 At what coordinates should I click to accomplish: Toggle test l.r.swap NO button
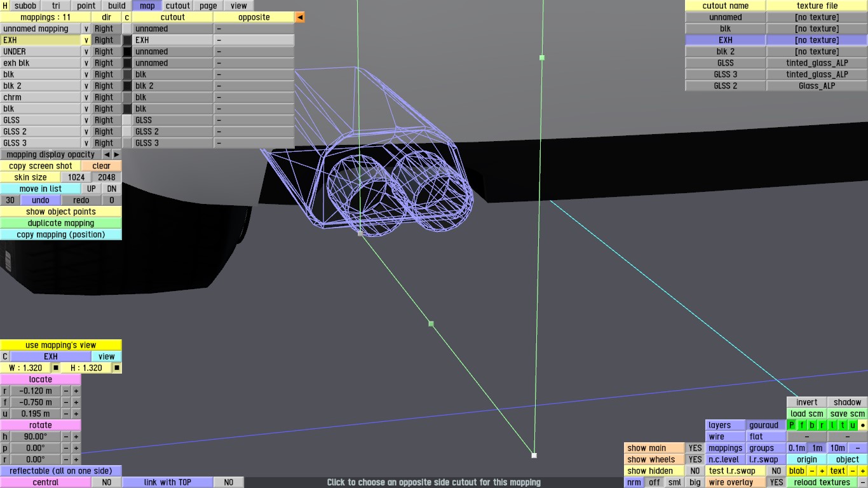(776, 471)
